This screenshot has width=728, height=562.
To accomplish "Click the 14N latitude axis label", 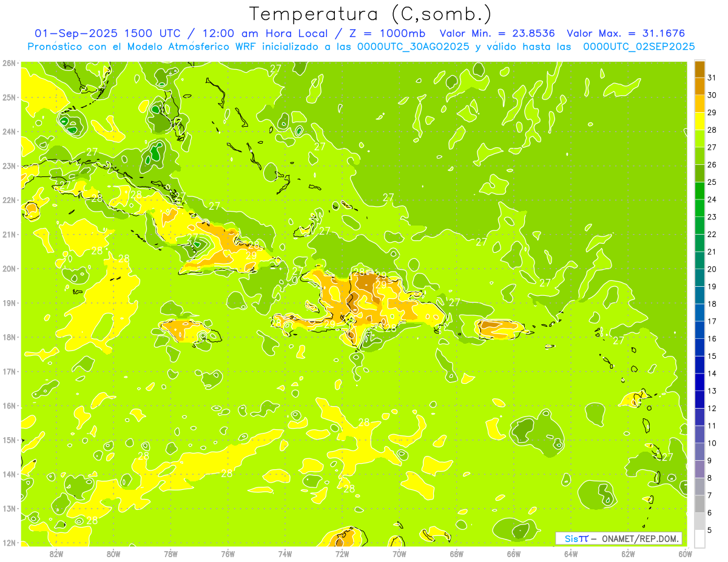I will click(x=9, y=474).
